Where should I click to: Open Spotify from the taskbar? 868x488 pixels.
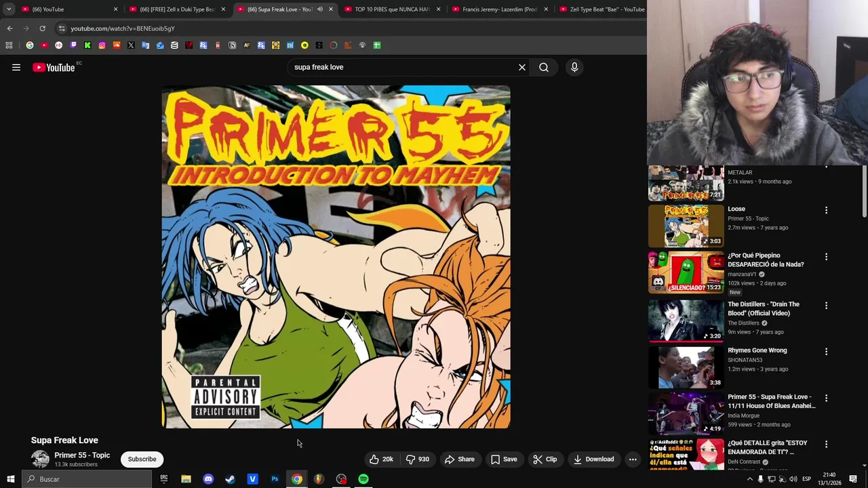point(363,479)
